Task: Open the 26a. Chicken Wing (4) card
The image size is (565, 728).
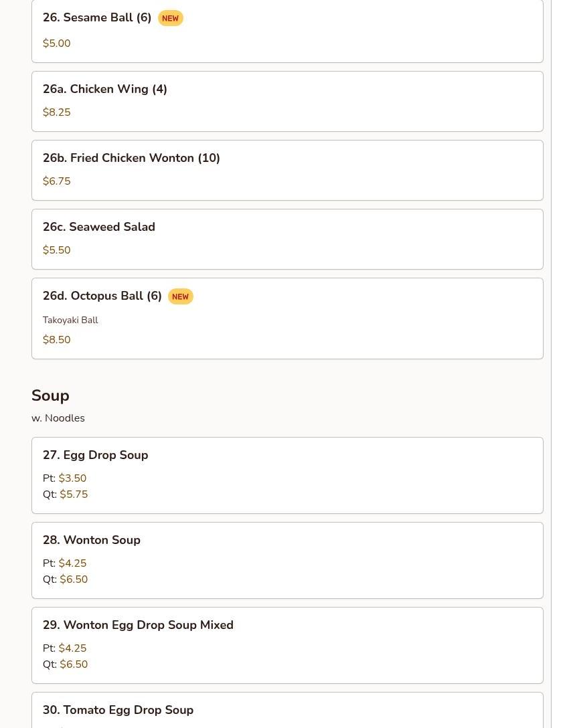Action: (x=287, y=101)
